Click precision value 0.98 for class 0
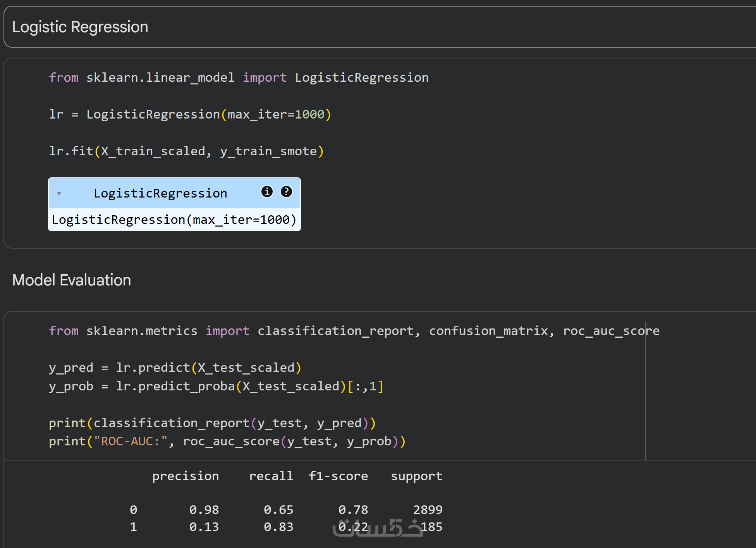 (204, 510)
